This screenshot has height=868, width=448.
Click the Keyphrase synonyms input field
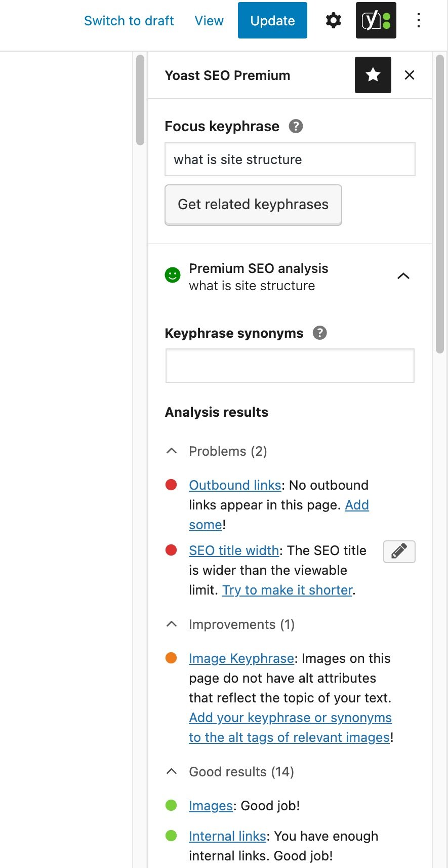point(290,366)
